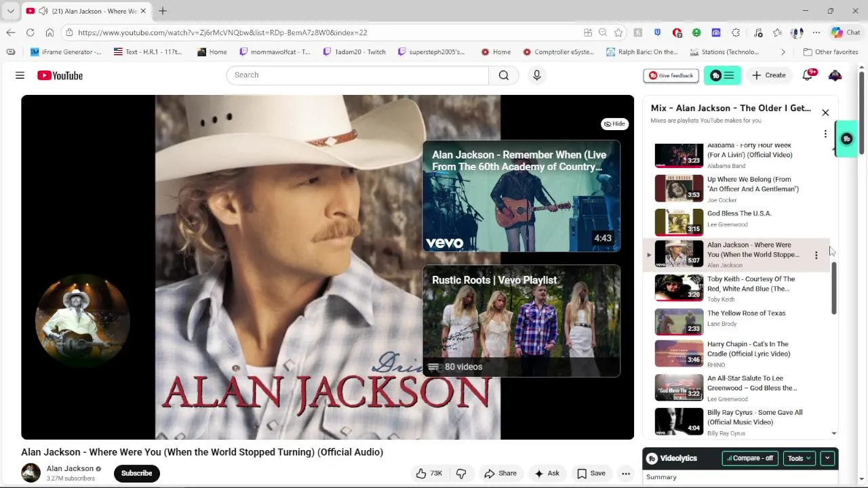Image resolution: width=868 pixels, height=488 pixels.
Task: Open browser extensions puzzle icon
Action: pyautogui.click(x=736, y=33)
